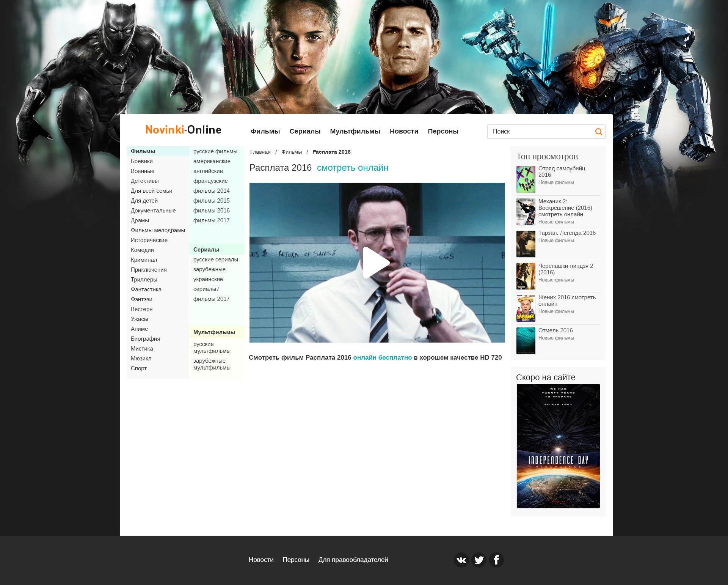Open the Сериалы top menu item
The height and width of the screenshot is (585, 728).
tap(305, 131)
